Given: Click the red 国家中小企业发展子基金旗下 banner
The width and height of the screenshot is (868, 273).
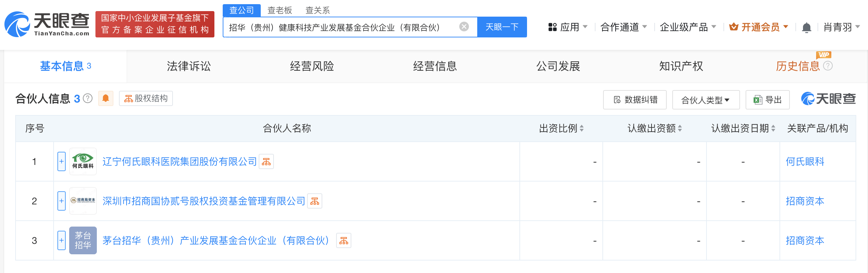Looking at the screenshot, I should 155,24.
